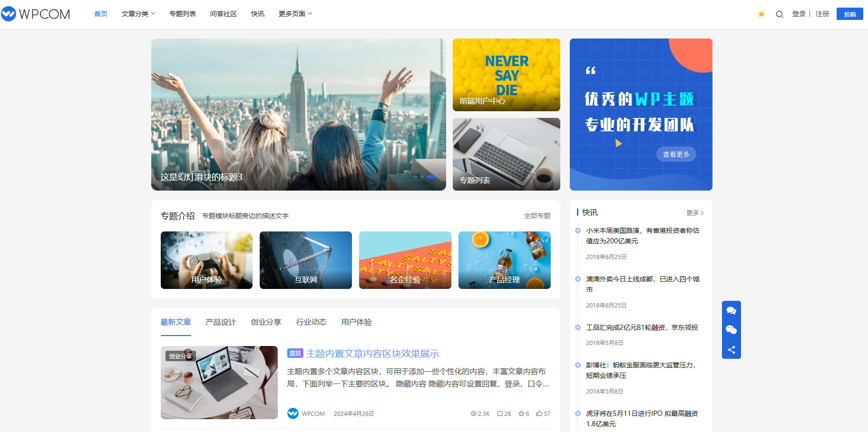Click the comments icon showing 28
The width and height of the screenshot is (868, 432).
pos(500,413)
